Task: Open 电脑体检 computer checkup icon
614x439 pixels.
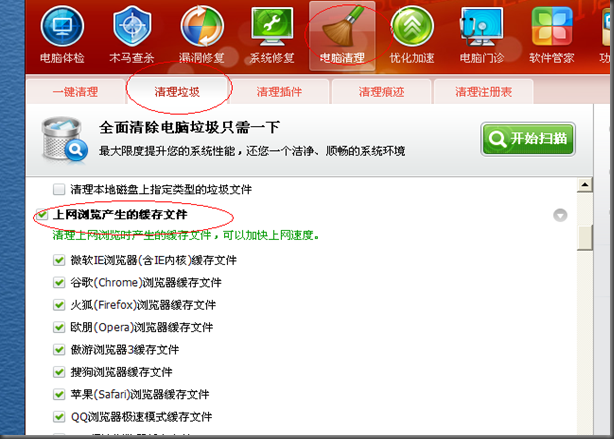Action: point(62,34)
